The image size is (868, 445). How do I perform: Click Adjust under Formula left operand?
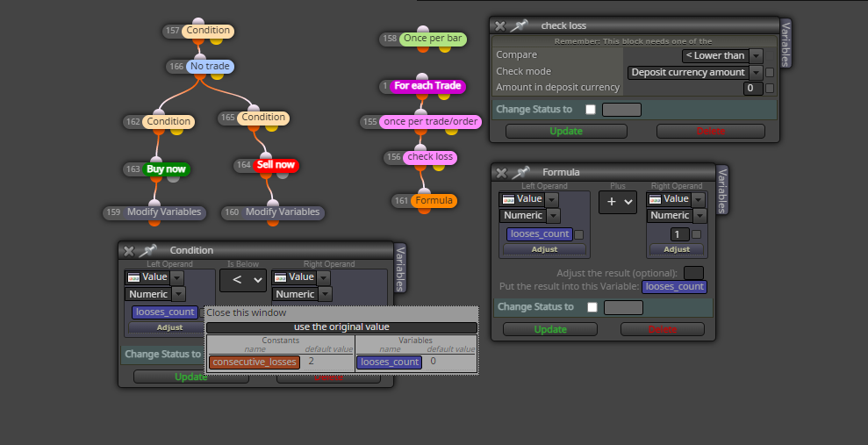tap(545, 249)
